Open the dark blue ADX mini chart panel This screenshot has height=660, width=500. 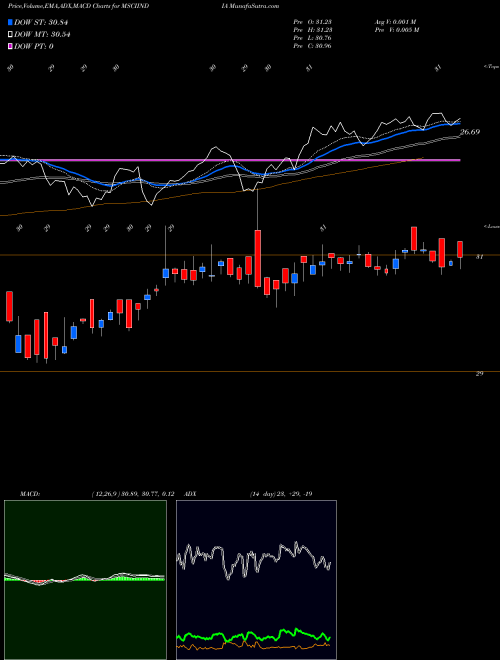click(x=256, y=580)
